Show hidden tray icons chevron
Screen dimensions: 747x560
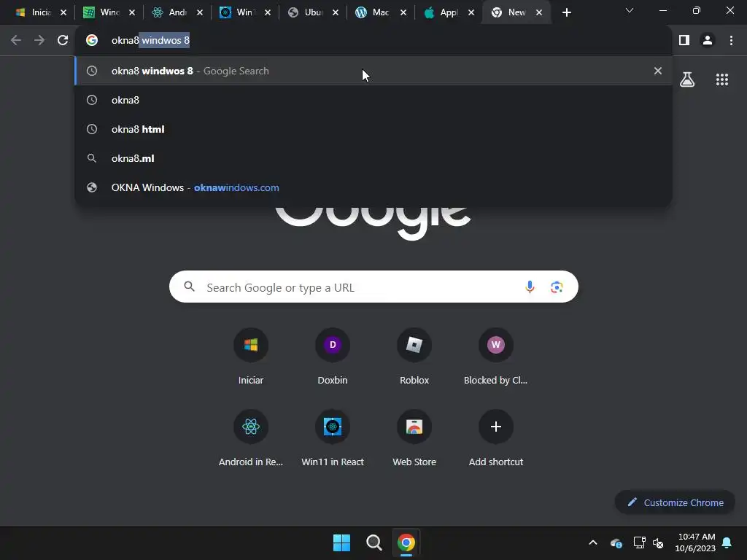coord(593,542)
